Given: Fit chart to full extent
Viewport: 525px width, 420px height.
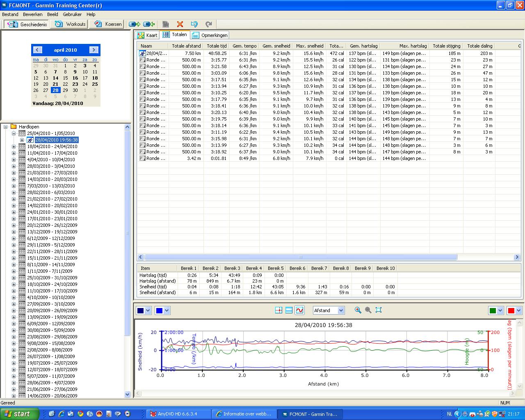Looking at the screenshot, I should pos(379,310).
